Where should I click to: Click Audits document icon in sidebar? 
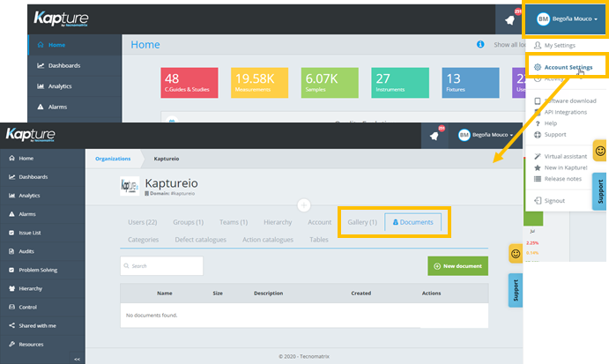pyautogui.click(x=11, y=251)
